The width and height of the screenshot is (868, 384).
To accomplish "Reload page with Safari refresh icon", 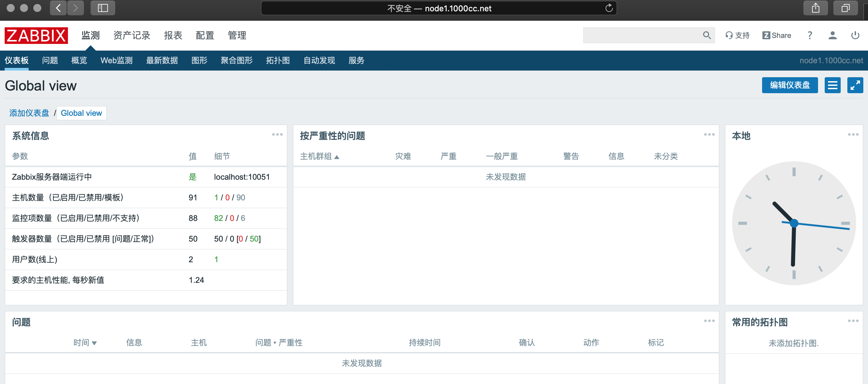I will pyautogui.click(x=609, y=8).
